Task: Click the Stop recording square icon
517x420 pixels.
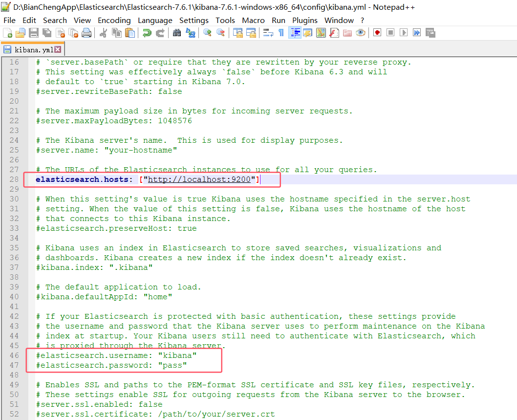Action: pyautogui.click(x=390, y=33)
